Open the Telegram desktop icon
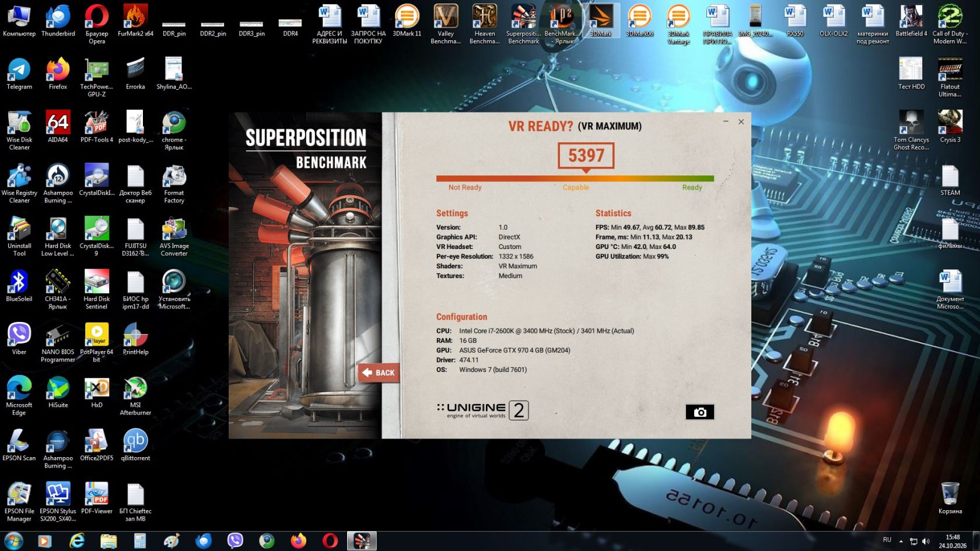 tap(19, 74)
